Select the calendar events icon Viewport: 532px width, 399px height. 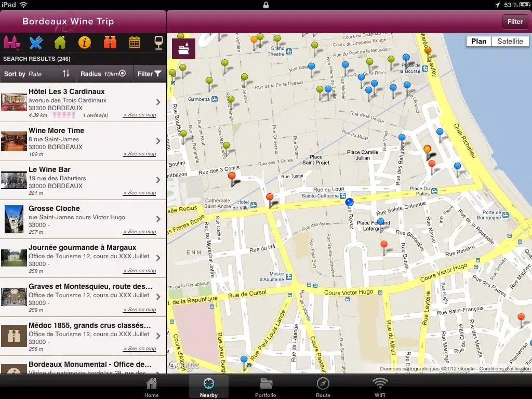click(x=135, y=43)
